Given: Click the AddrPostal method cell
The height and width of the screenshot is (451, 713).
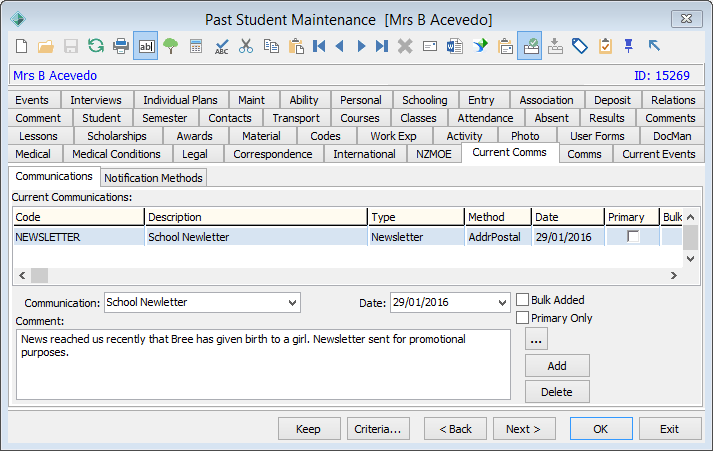Looking at the screenshot, I should click(498, 237).
